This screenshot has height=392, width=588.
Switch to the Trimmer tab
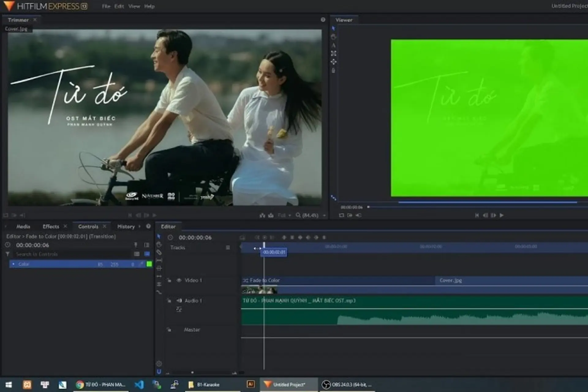(18, 20)
